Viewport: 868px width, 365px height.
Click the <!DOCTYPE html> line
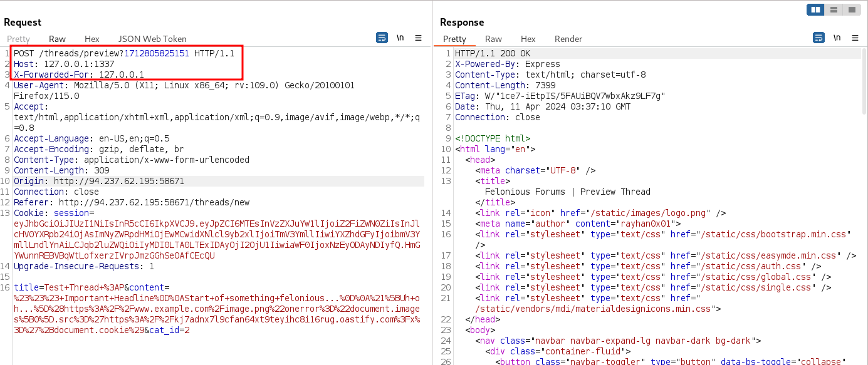(x=493, y=138)
